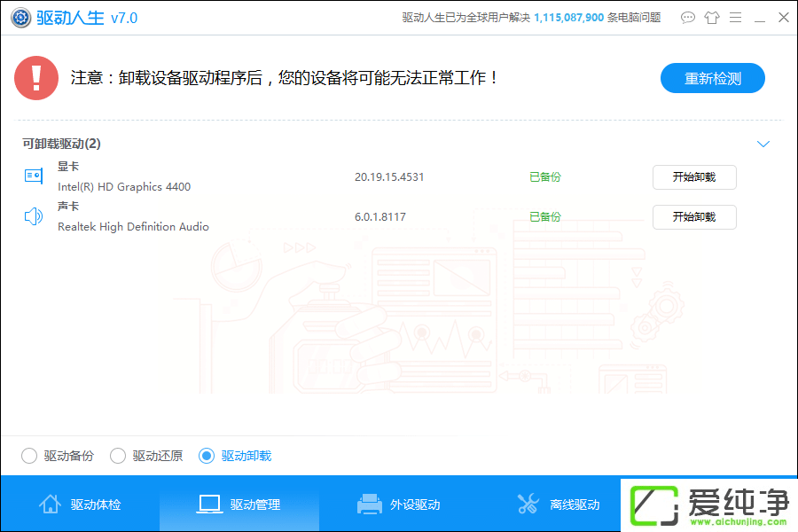Viewport: 798px width, 532px height.
Task: Collapse the 可卸载驱动(2) list via chevron
Action: (763, 143)
